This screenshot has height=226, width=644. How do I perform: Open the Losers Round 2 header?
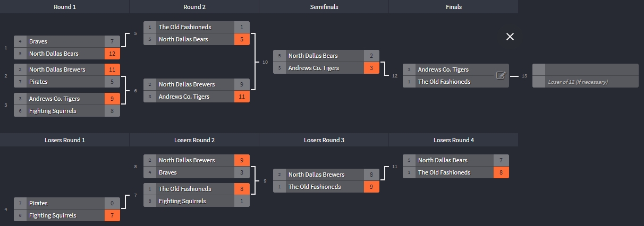(194, 140)
